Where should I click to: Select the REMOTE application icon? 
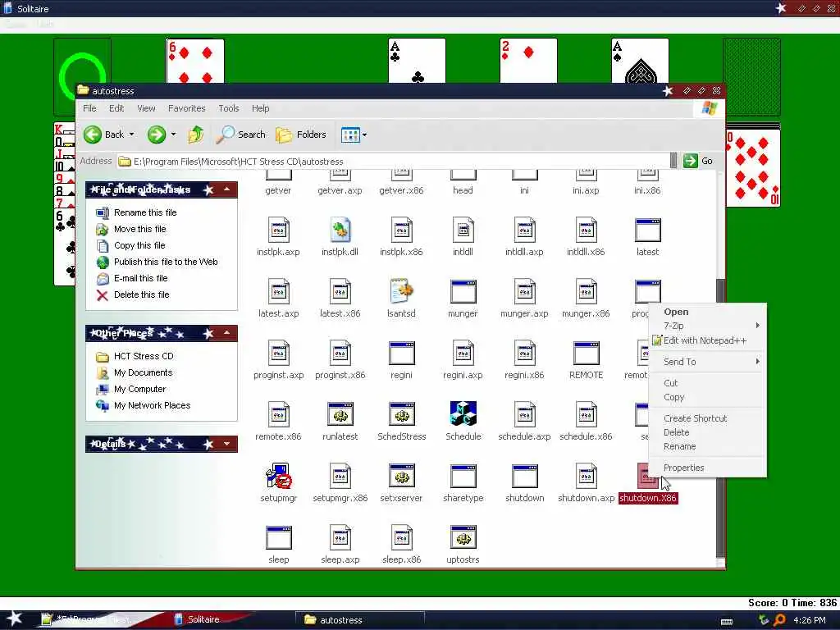[x=586, y=353]
